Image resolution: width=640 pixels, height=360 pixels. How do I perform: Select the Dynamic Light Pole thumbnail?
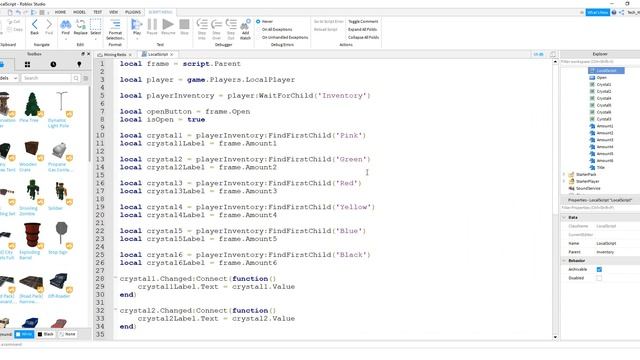pos(62,104)
